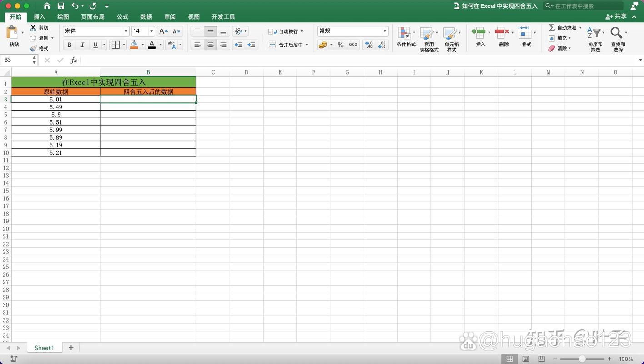Screen dimensions: 644x364
Task: Align cell text left
Action: point(197,45)
